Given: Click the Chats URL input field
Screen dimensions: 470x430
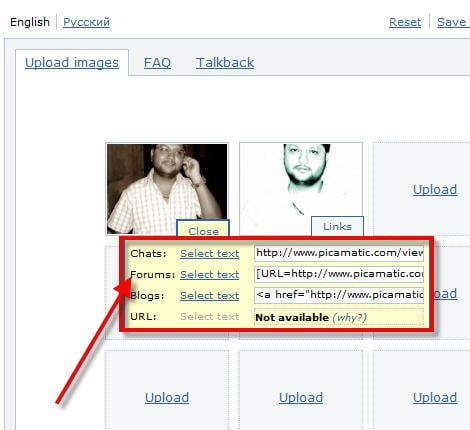Looking at the screenshot, I should pos(339,253).
